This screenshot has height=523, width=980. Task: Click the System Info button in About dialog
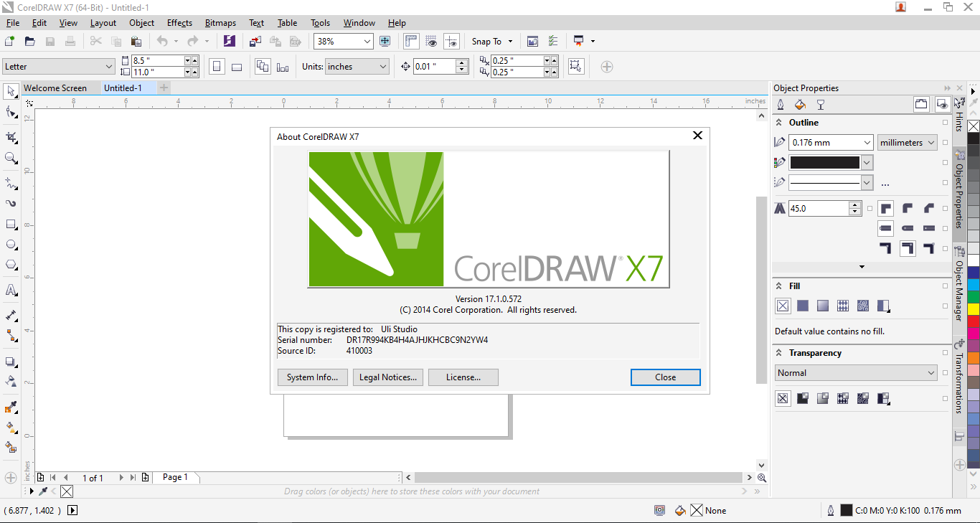coord(312,377)
